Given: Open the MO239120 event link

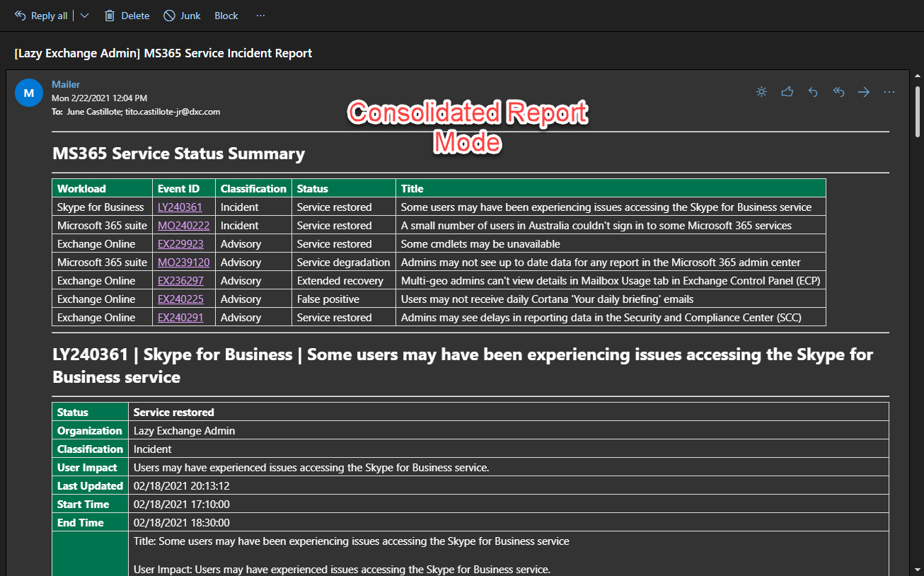Looking at the screenshot, I should tap(183, 263).
